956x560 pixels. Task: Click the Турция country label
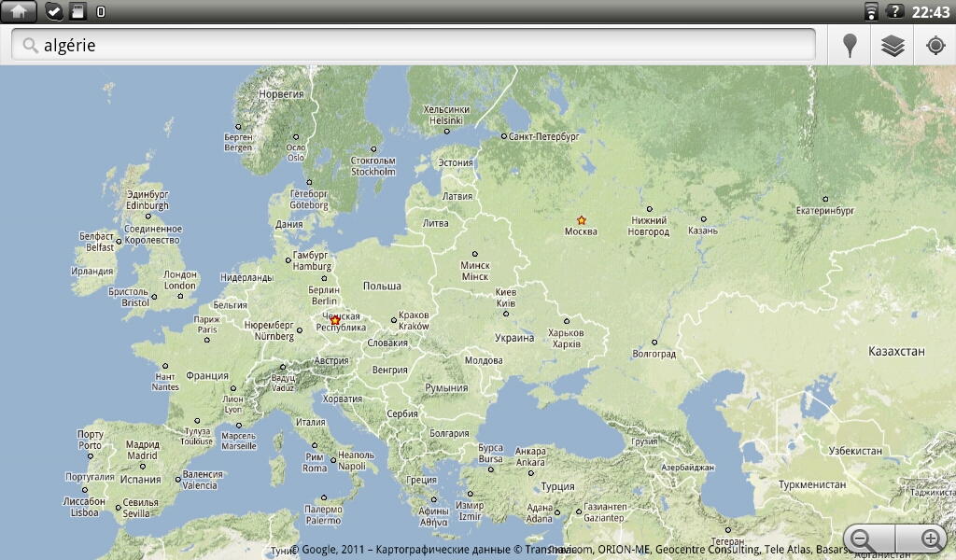558,486
